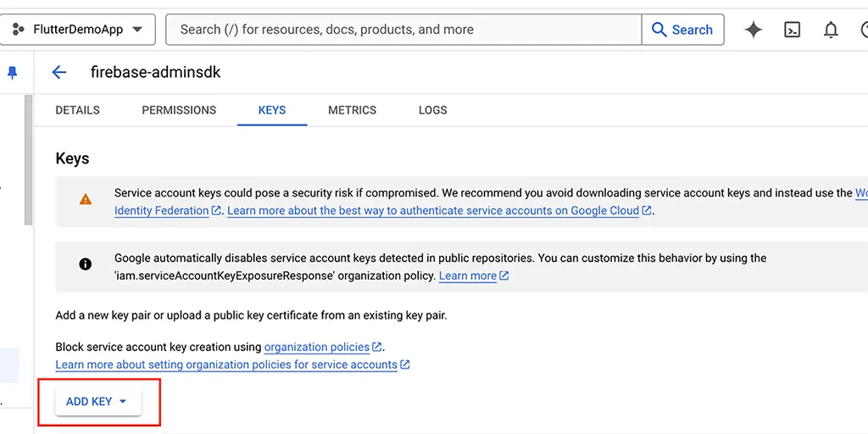
Task: Expand the ADD KEY dropdown button
Action: coord(98,401)
